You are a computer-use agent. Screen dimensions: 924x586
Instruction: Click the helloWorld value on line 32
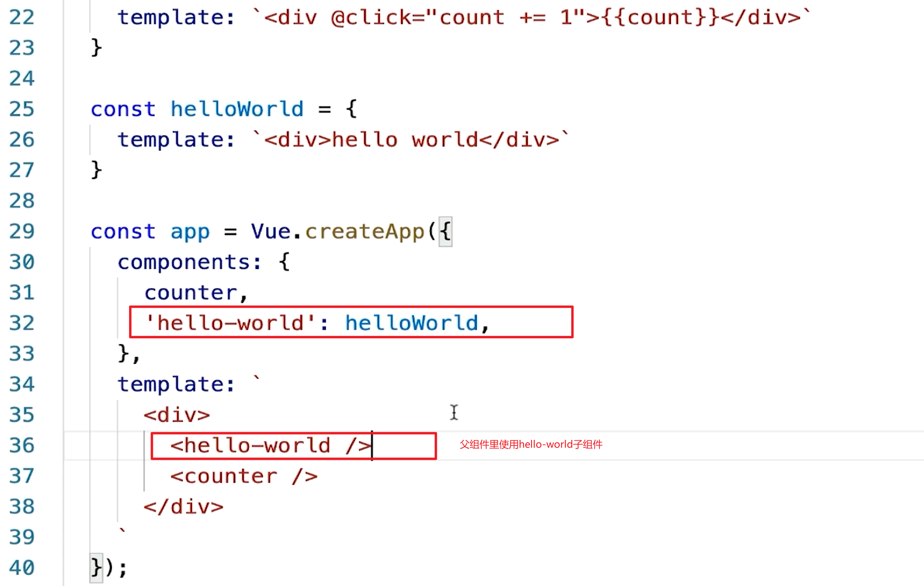coord(411,323)
